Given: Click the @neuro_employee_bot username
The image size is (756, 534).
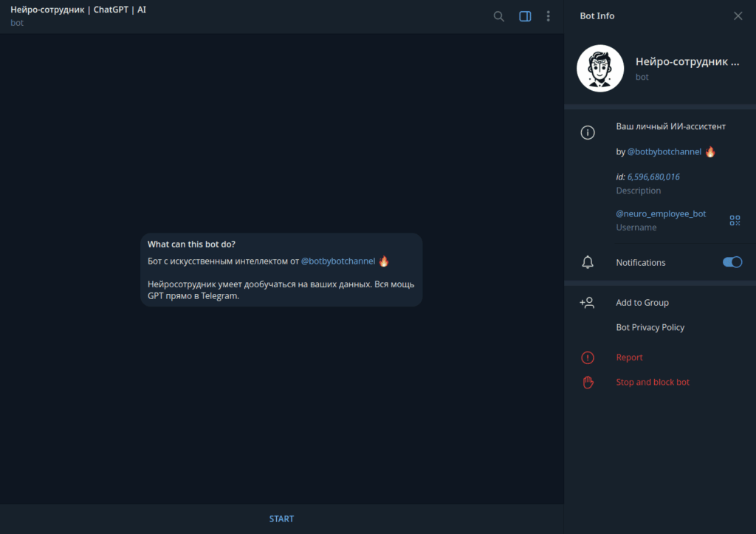Looking at the screenshot, I should (x=661, y=213).
